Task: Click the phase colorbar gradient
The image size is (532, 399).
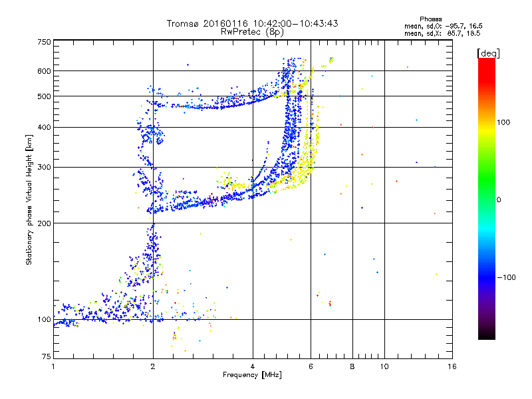Action: tap(487, 198)
